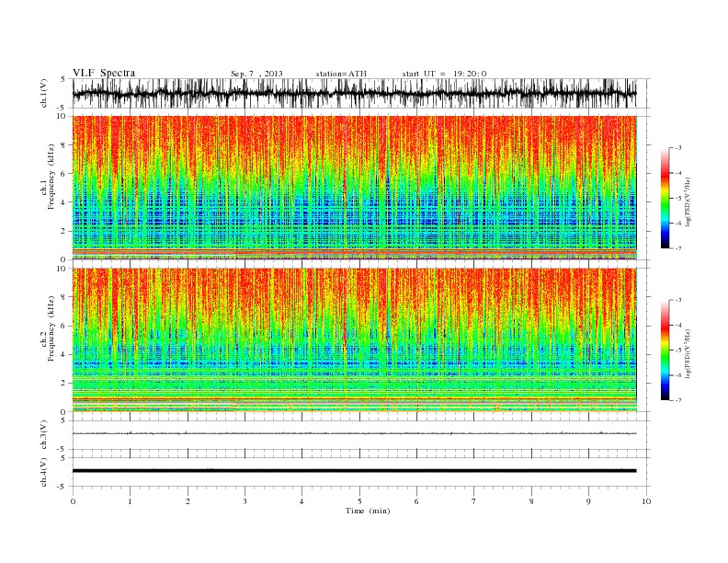Click time axis tick label 5
728x563 pixels.
pos(359,501)
